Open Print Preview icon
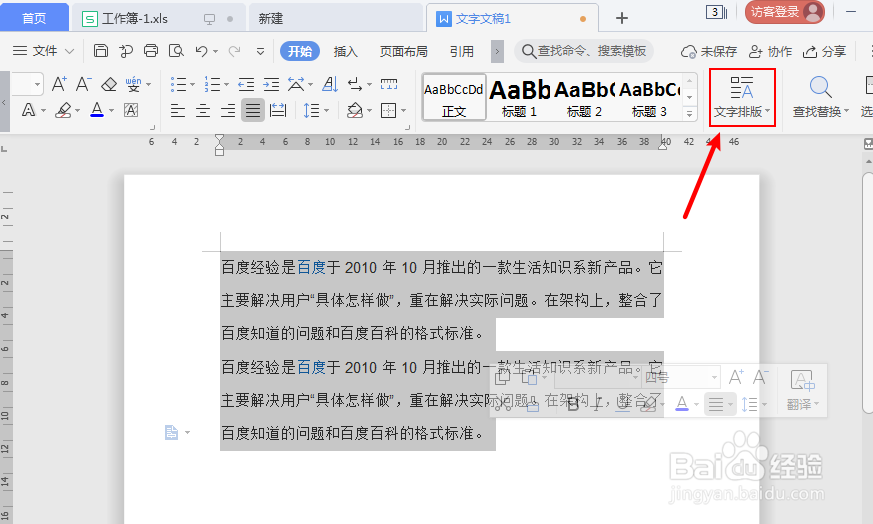This screenshot has width=873, height=524. (176, 51)
